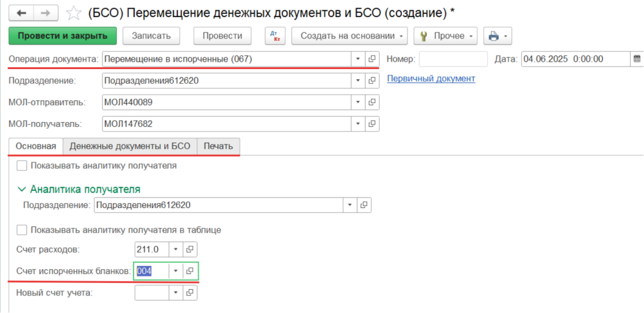Click Счет испорченных бланков field showing 004
This screenshot has width=644, height=313.
click(152, 271)
